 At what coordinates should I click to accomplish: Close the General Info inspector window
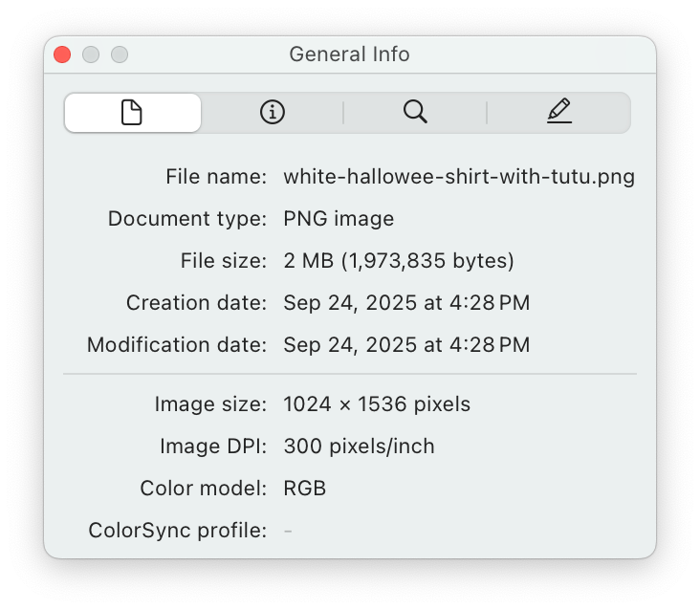coord(62,54)
